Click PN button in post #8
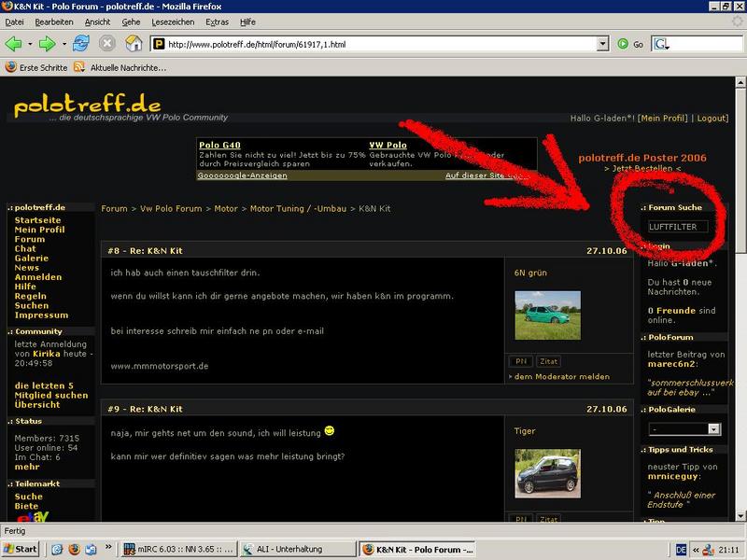 521,361
